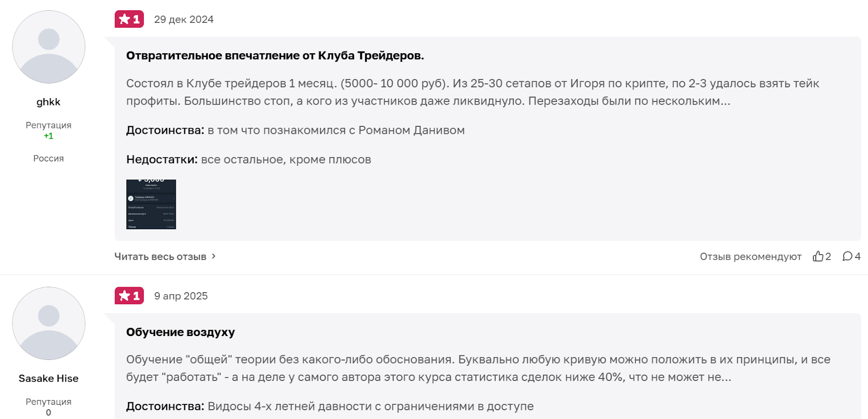868x419 pixels.
Task: Click the truncated text of Sasake Hise's review
Action: pos(477,368)
